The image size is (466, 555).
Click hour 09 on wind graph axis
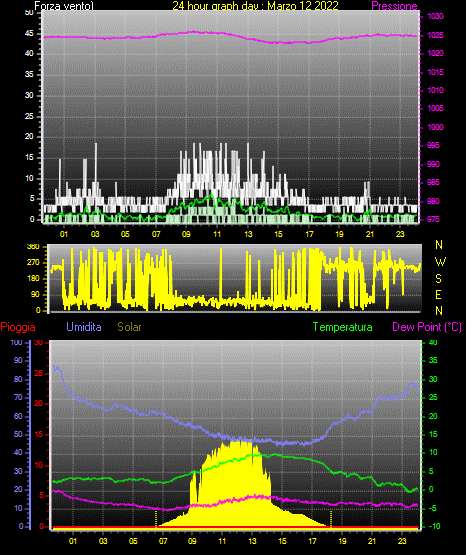click(x=186, y=234)
